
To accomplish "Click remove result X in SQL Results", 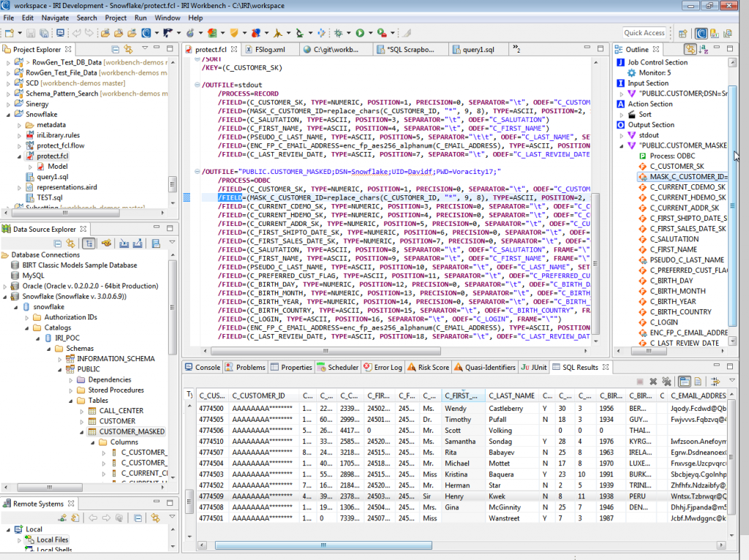I will [653, 382].
